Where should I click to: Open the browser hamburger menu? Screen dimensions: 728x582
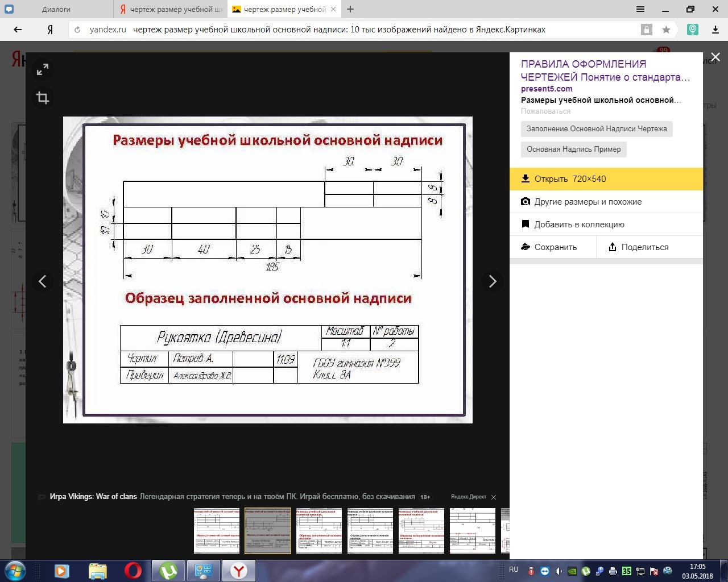click(640, 9)
